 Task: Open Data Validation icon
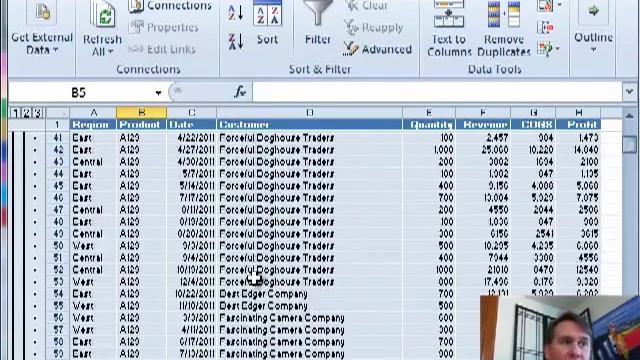(546, 6)
